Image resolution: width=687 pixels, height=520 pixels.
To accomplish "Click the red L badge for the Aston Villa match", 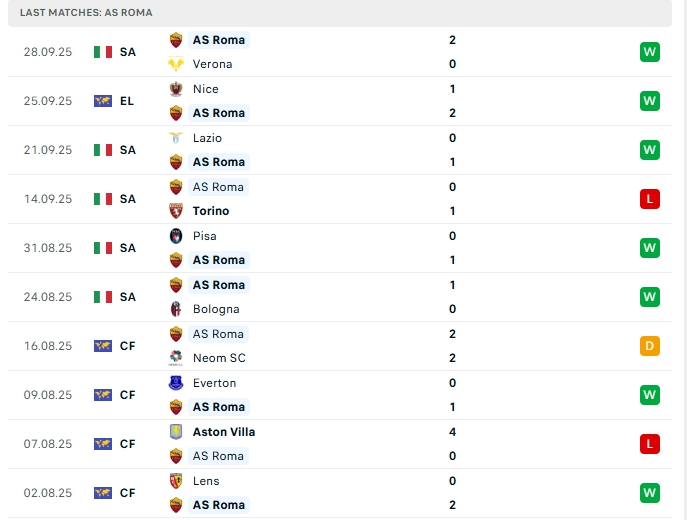I will tap(650, 444).
